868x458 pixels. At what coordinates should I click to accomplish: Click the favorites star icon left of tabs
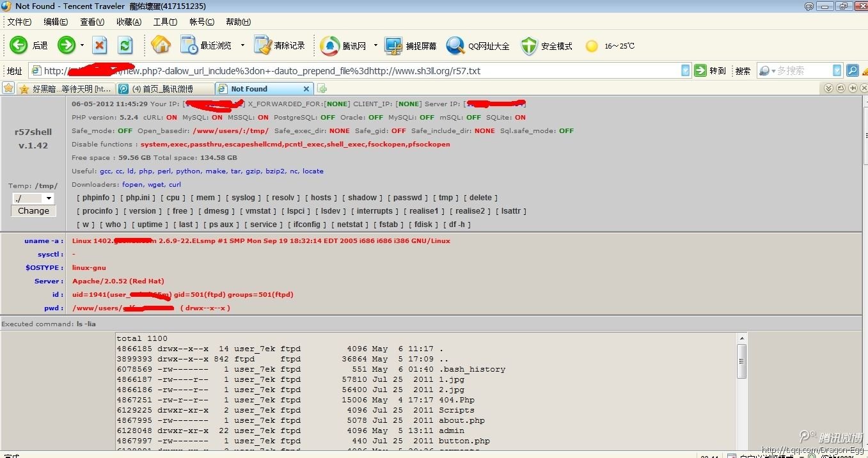(8, 88)
